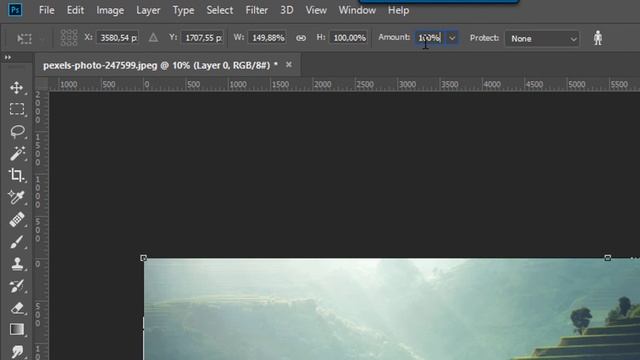
Task: Select the Lasso tool
Action: [x=17, y=131]
